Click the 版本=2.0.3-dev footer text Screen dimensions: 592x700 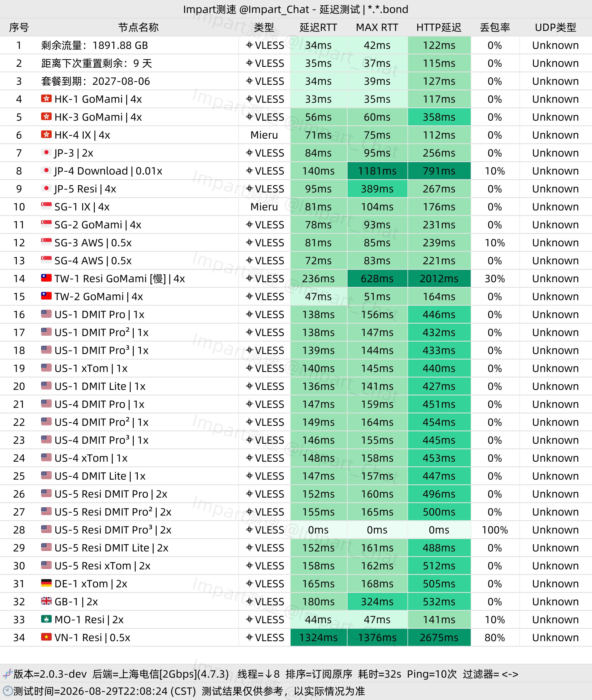50,674
